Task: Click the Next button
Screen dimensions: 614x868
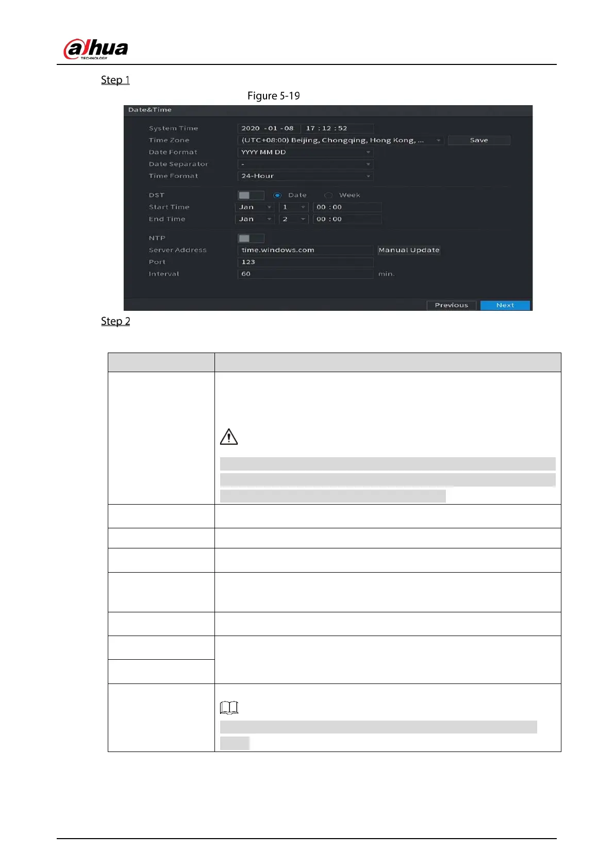Action: pyautogui.click(x=505, y=305)
